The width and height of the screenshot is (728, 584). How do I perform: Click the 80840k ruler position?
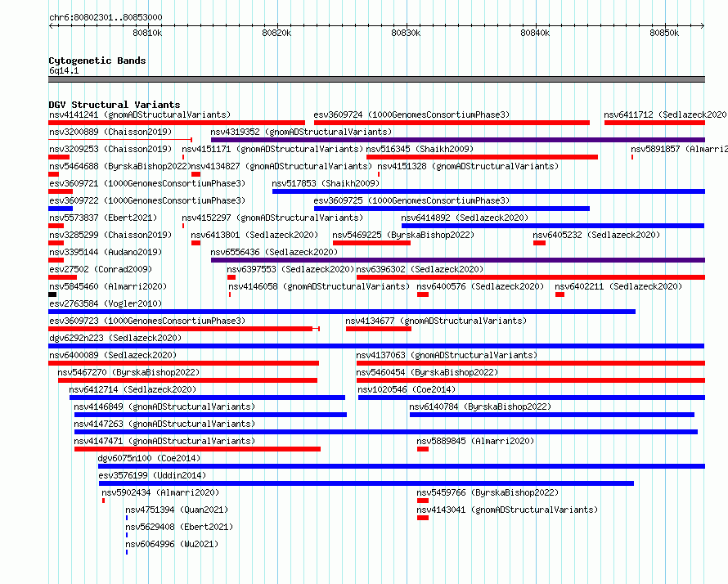tap(535, 33)
